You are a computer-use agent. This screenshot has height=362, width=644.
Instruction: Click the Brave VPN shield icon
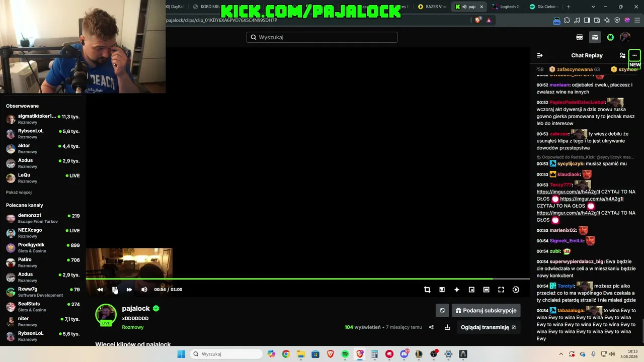(x=617, y=21)
